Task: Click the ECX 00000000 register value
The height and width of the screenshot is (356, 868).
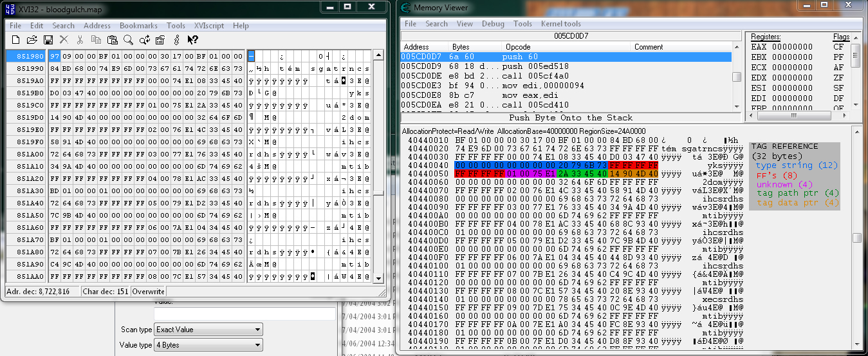Action: 782,68
